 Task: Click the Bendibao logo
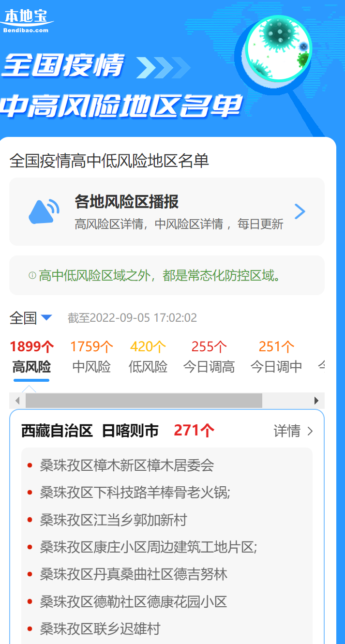click(x=27, y=21)
